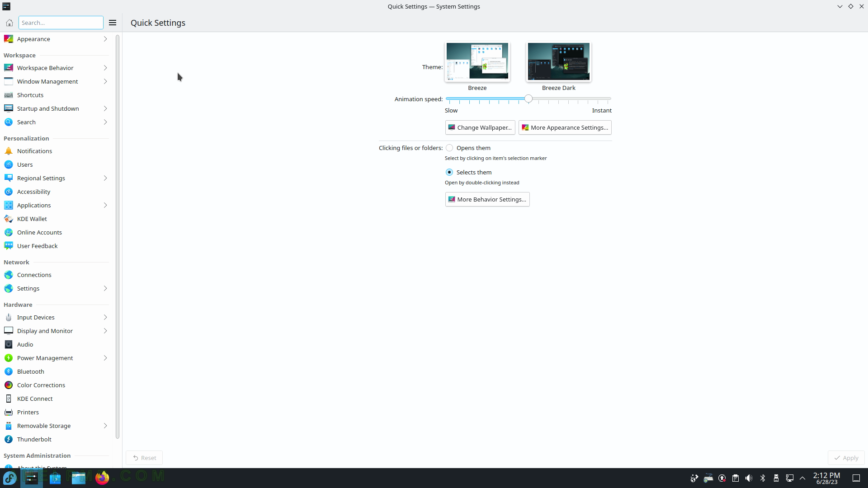Expand the Applications chevron
868x488 pixels.
tap(105, 205)
